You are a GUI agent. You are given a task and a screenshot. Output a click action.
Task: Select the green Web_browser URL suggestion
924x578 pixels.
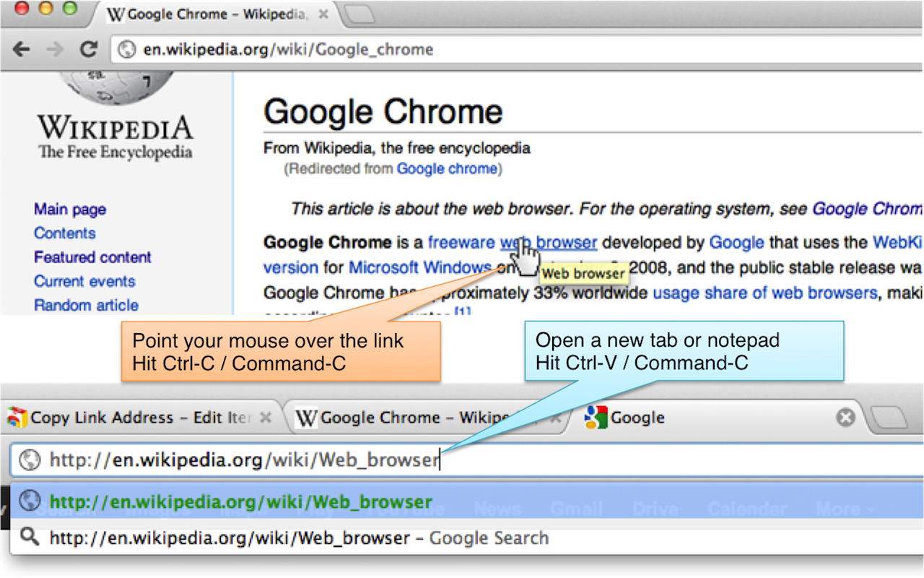coord(240,501)
